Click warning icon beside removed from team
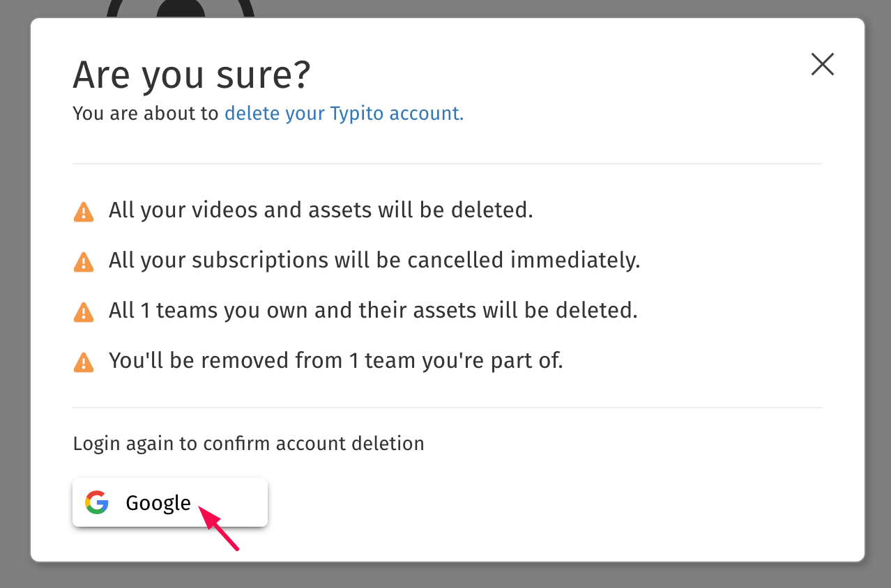The image size is (891, 588). (x=84, y=362)
